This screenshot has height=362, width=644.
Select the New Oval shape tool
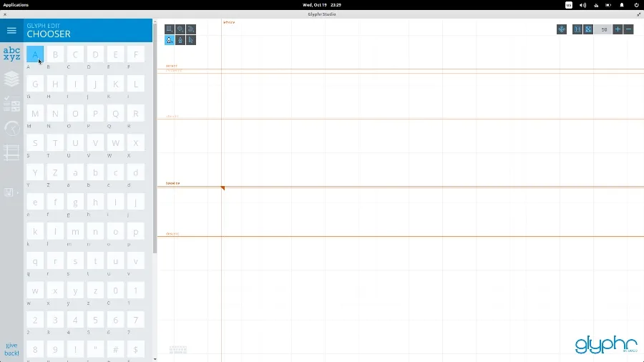(180, 29)
